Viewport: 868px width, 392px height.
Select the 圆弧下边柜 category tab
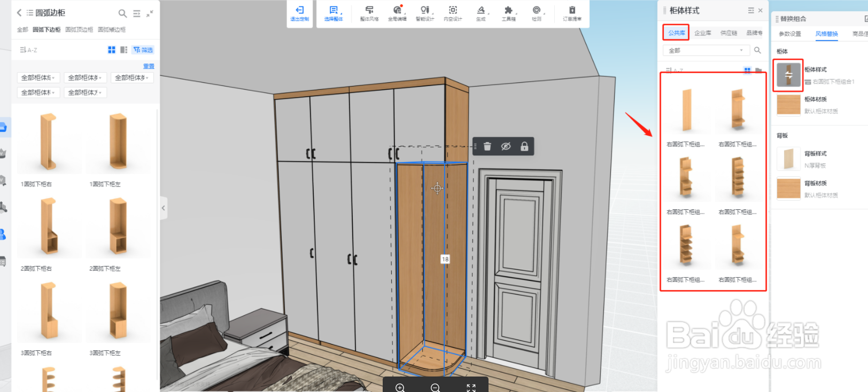46,29
